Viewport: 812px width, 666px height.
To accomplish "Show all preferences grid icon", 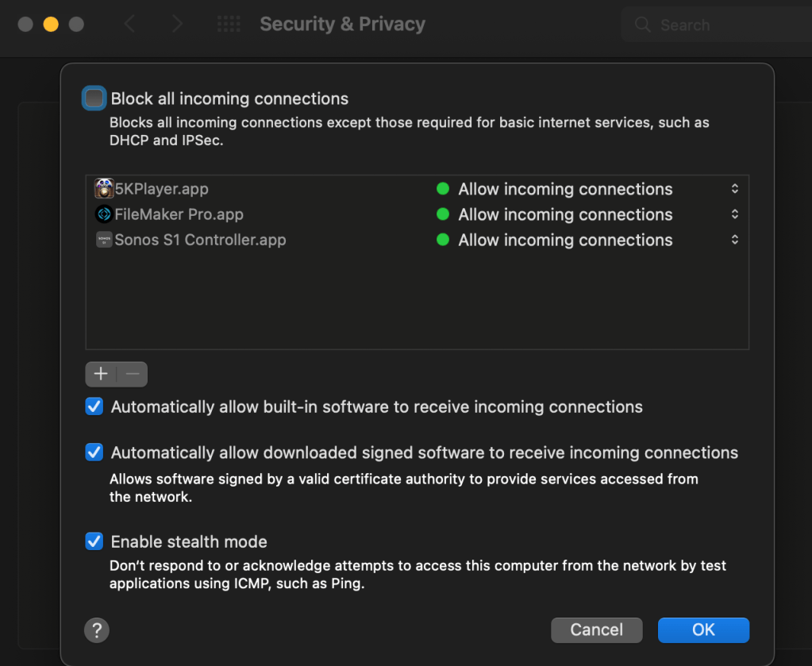I will click(229, 25).
